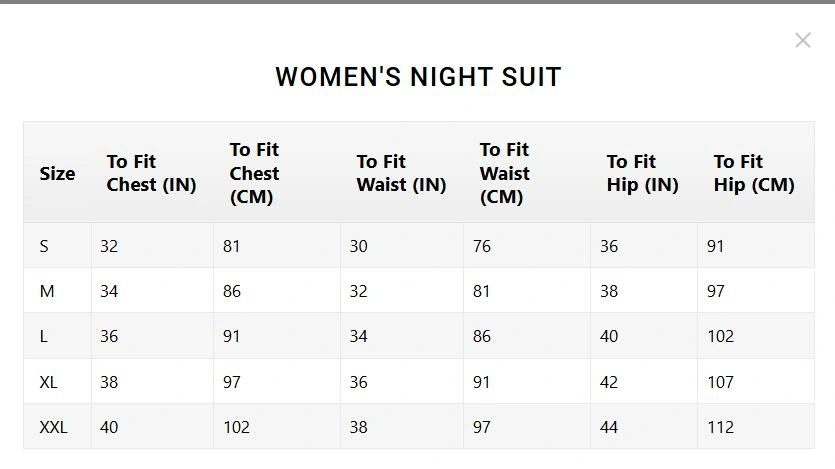
Task: Click the To Fit Waist (IN) header
Action: 401,173
